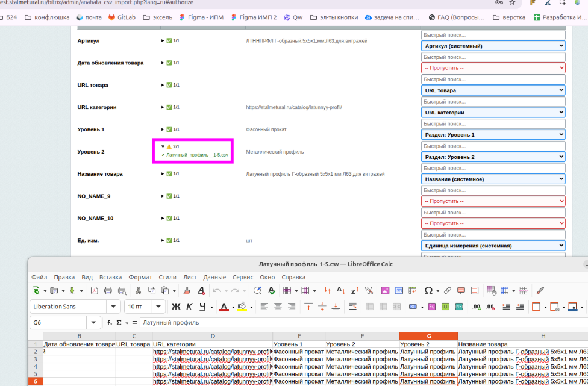
Task: Click the Export as PDF icon
Action: coord(94,291)
